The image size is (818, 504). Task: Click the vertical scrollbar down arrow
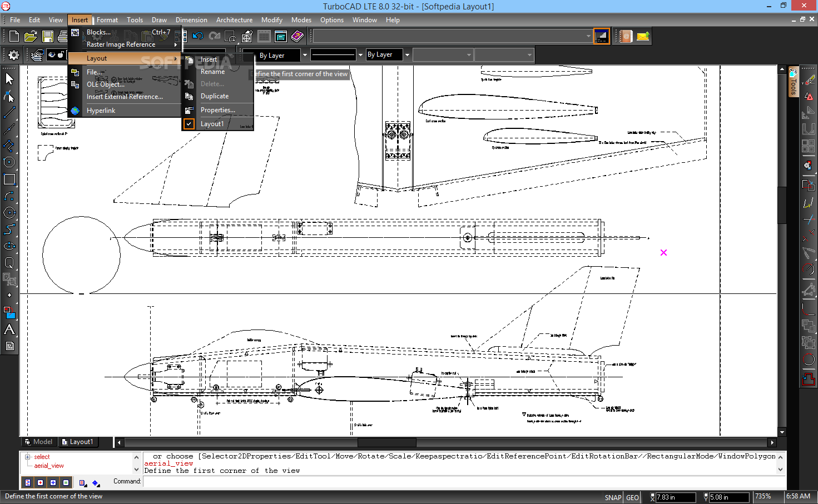click(x=782, y=432)
